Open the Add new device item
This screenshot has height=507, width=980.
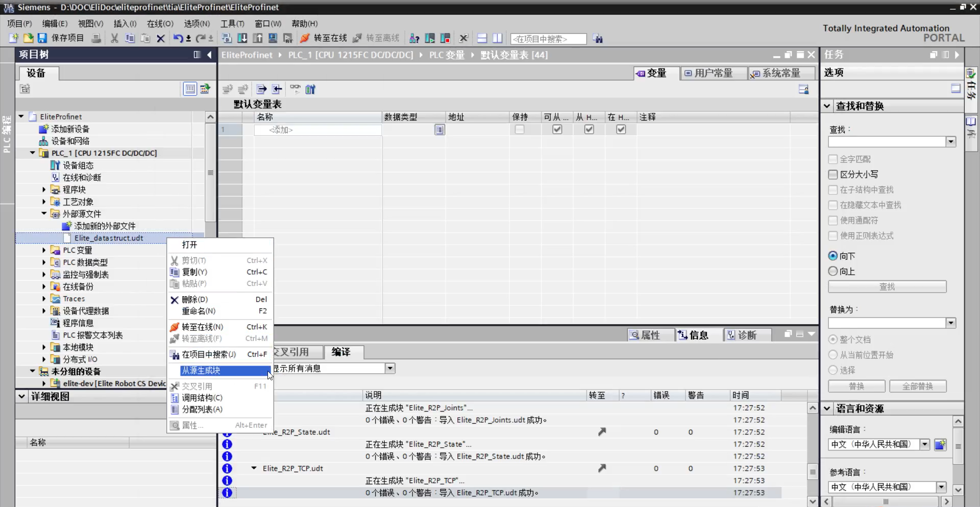[x=70, y=129]
